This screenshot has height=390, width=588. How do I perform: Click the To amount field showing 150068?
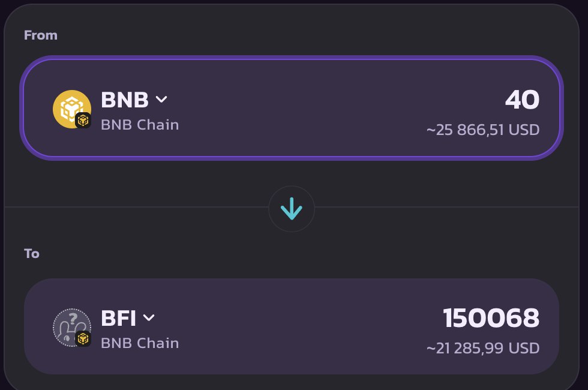pos(491,318)
